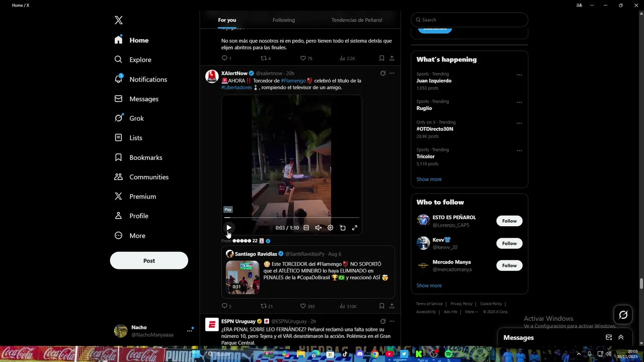This screenshot has height=362, width=644.
Task: Unmute the video audio
Action: tap(318, 228)
